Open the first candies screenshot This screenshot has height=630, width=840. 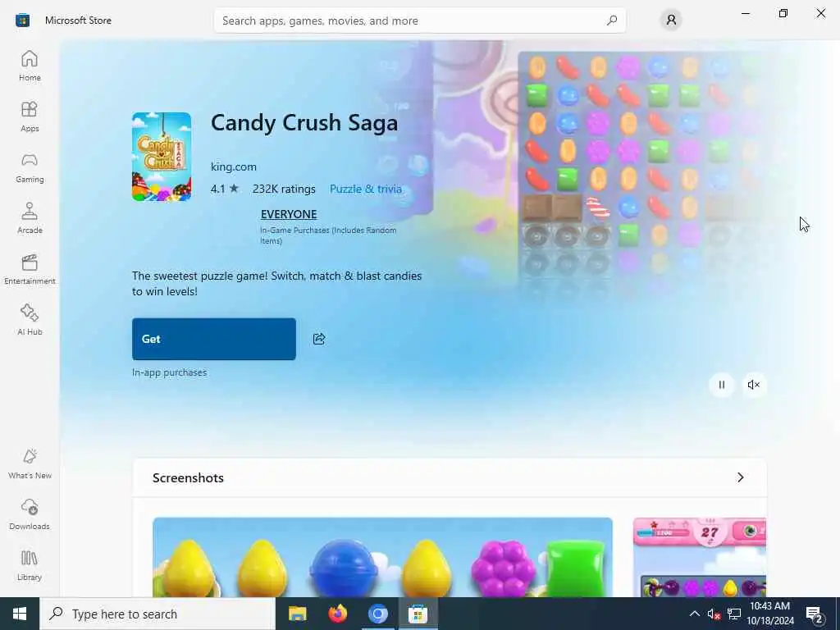382,557
